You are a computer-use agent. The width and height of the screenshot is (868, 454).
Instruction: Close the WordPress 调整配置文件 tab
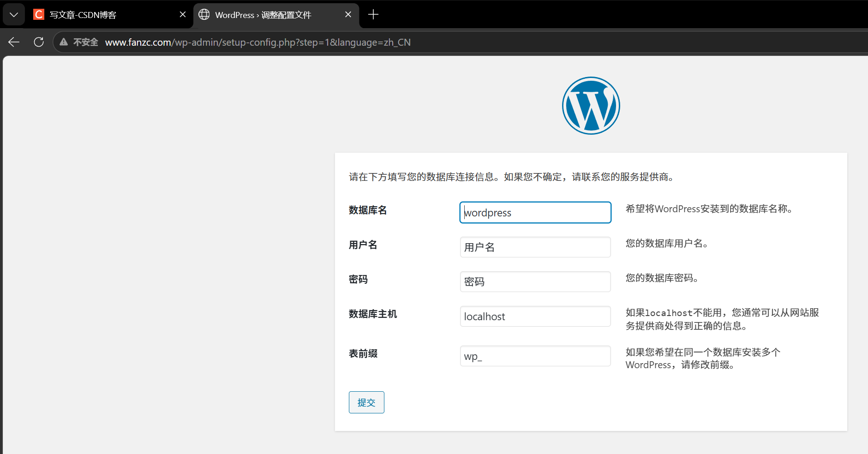click(x=348, y=15)
